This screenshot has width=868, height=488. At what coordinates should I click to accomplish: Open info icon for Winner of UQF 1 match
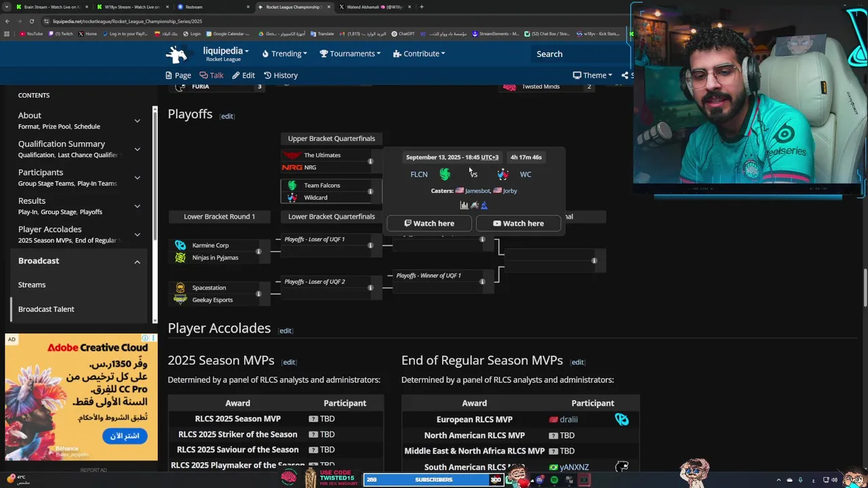click(482, 281)
